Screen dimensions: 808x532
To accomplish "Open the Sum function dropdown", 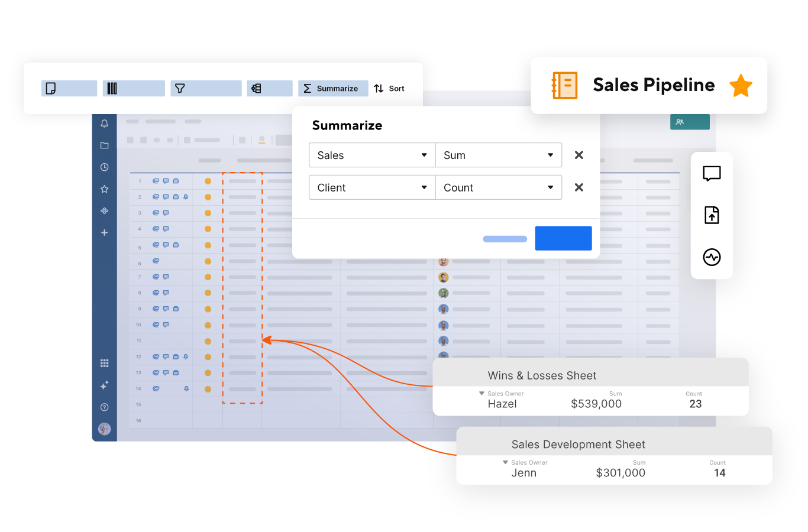I will coord(499,155).
